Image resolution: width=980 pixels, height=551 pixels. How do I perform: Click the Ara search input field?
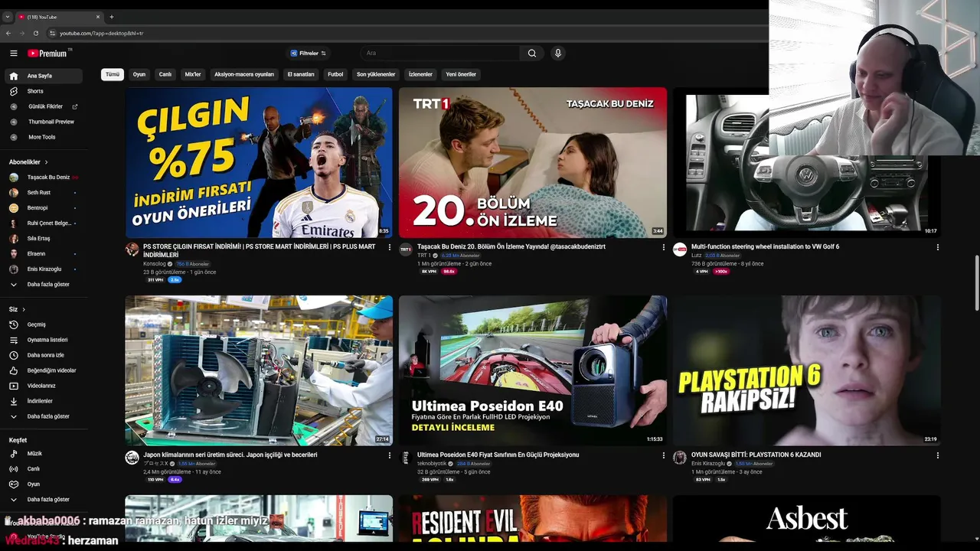pos(440,53)
